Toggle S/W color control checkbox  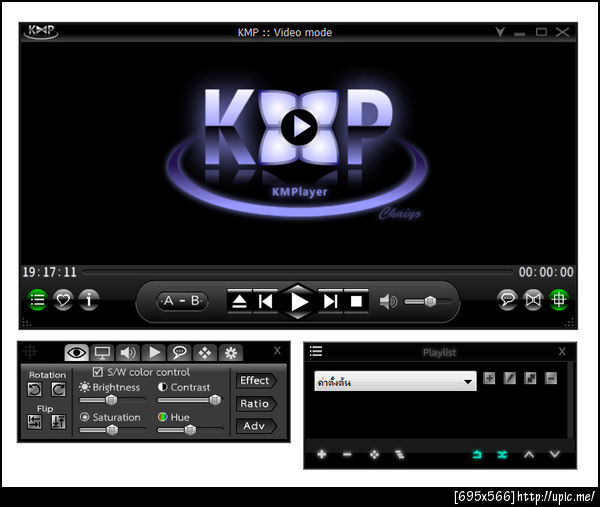click(98, 372)
